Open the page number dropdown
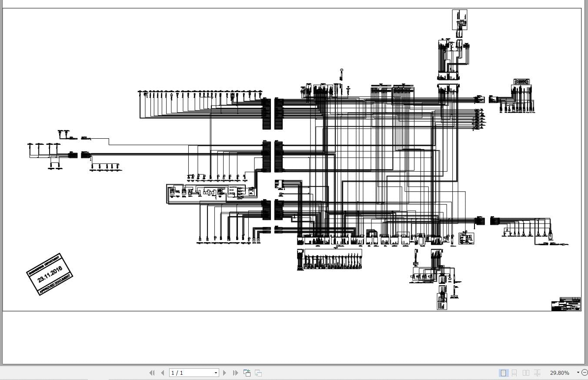The width and height of the screenshot is (588, 380). [x=216, y=373]
